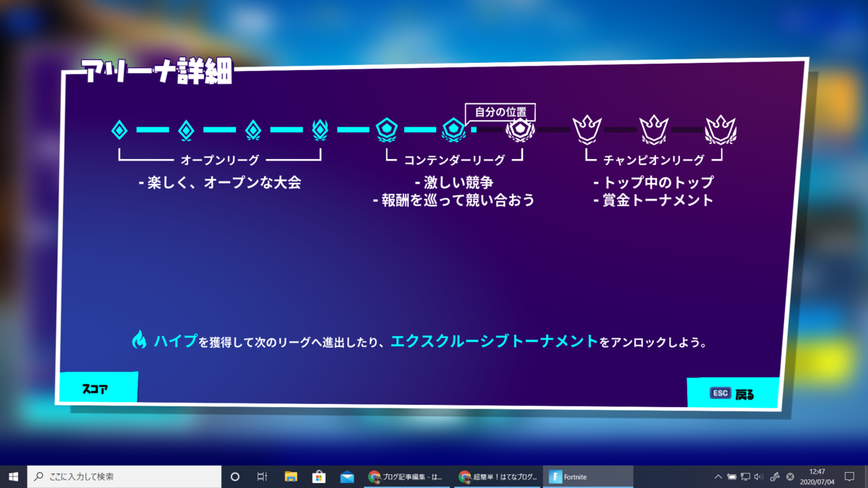
Task: Click the pen tray icon
Action: 775,476
